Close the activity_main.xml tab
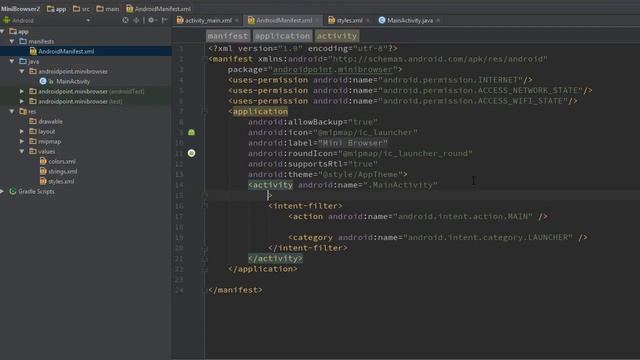 click(x=237, y=20)
